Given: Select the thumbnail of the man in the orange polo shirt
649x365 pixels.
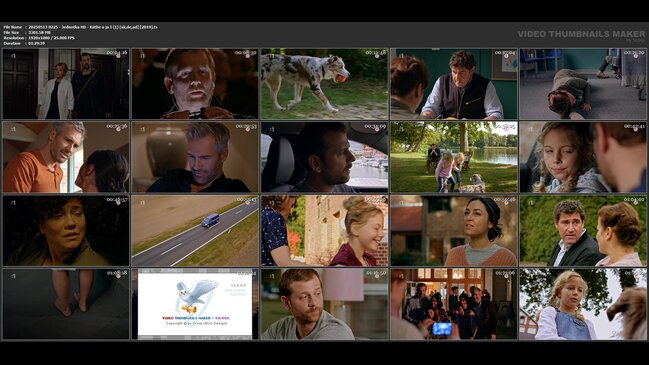Looking at the screenshot, I should [66, 157].
